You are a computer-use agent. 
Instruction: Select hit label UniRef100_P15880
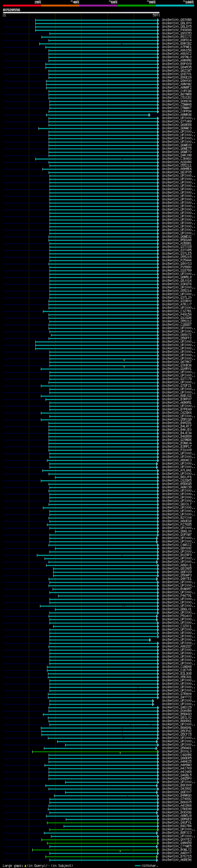pyautogui.click(x=177, y=267)
